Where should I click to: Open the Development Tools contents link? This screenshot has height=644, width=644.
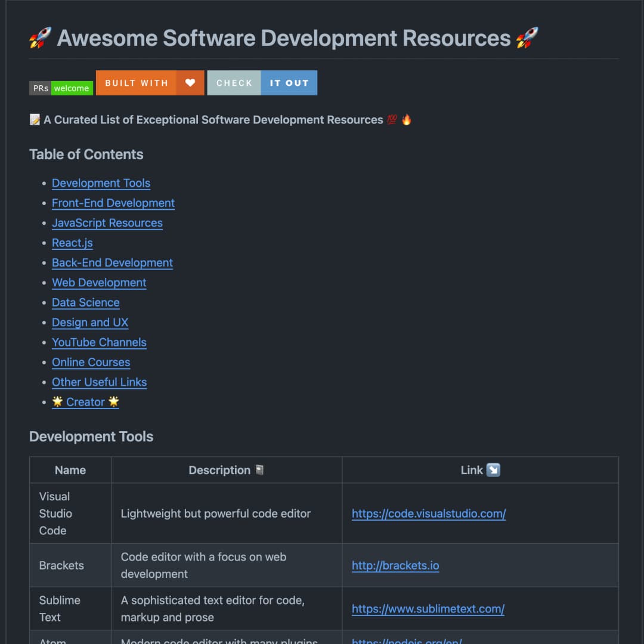tap(101, 183)
